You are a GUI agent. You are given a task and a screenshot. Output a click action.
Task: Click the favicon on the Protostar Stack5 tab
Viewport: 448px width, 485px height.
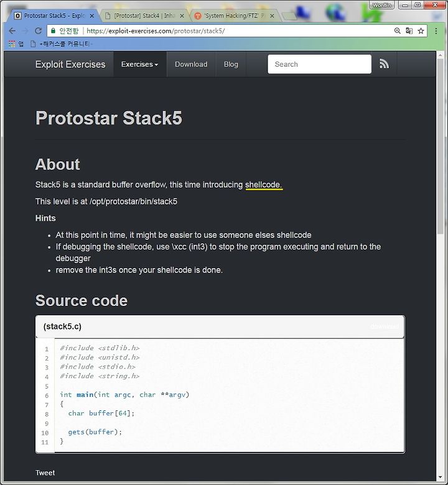click(18, 16)
